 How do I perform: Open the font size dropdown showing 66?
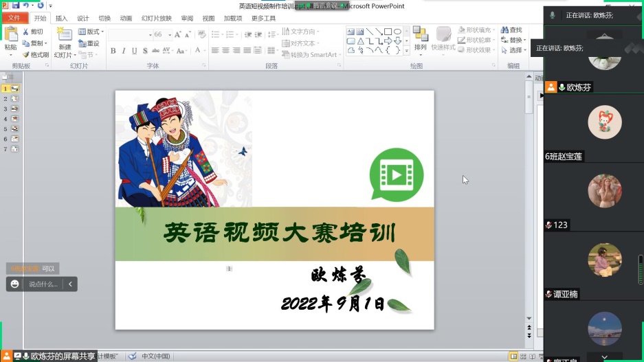coord(168,34)
